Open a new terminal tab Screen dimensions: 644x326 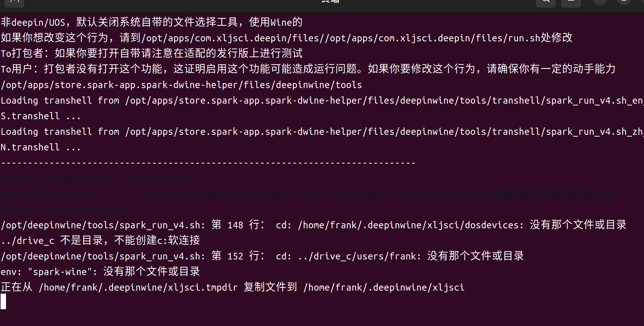pyautogui.click(x=15, y=2)
